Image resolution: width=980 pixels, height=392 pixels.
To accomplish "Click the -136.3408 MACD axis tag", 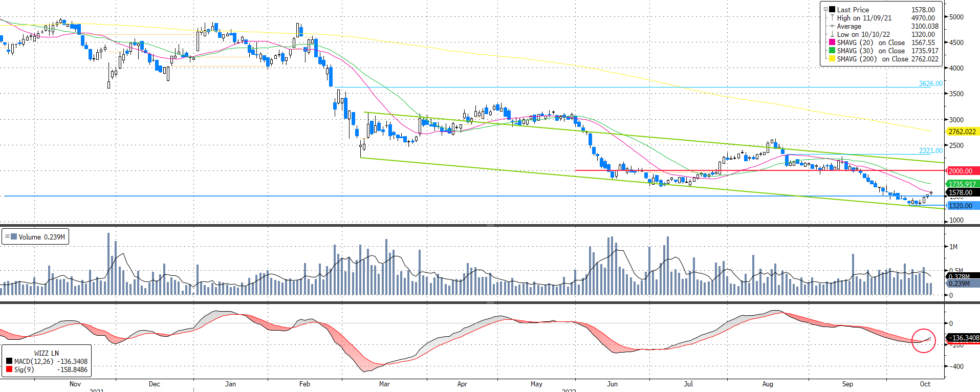I will (x=964, y=338).
